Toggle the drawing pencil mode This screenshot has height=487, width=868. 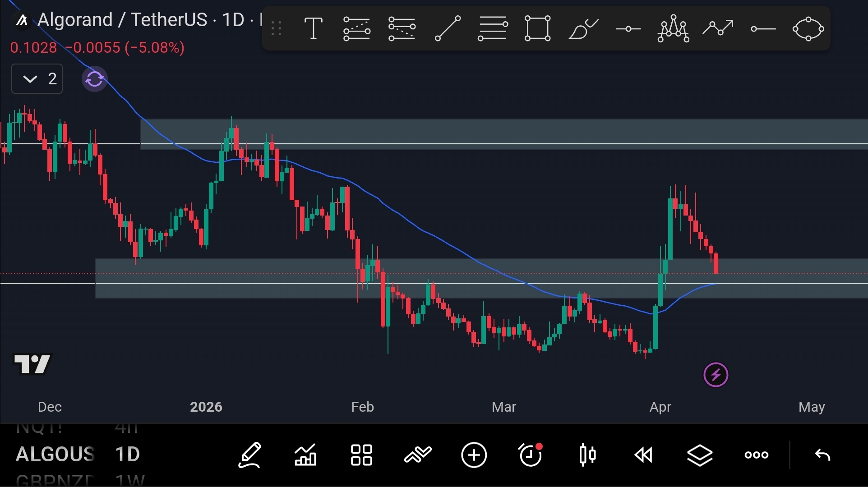[249, 455]
